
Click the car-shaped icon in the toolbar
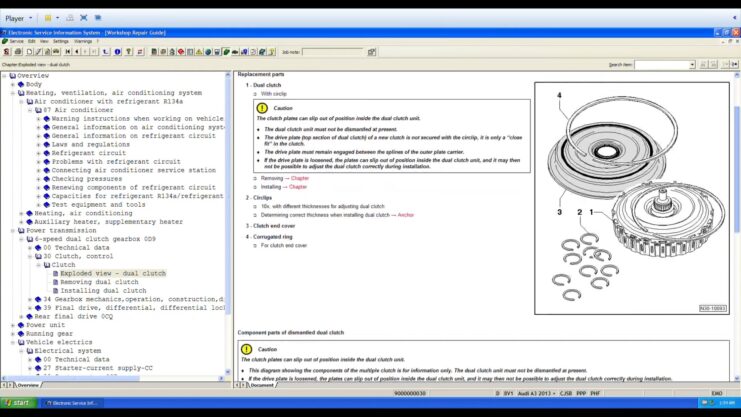click(235, 50)
